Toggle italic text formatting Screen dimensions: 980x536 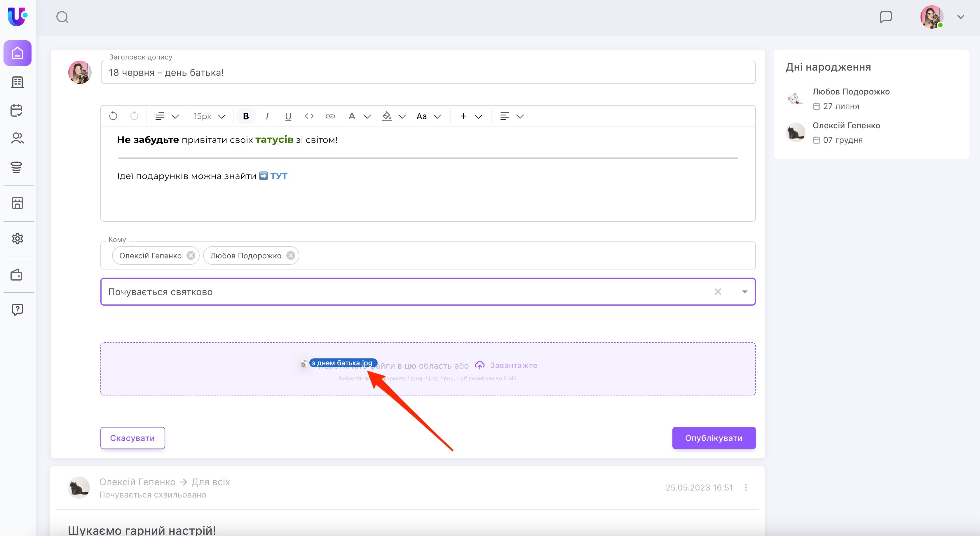267,116
